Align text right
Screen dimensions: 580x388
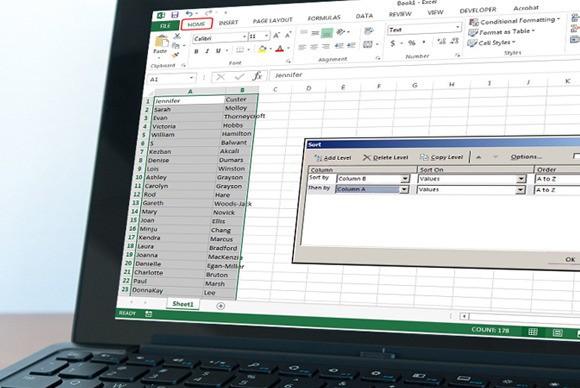tap(326, 47)
